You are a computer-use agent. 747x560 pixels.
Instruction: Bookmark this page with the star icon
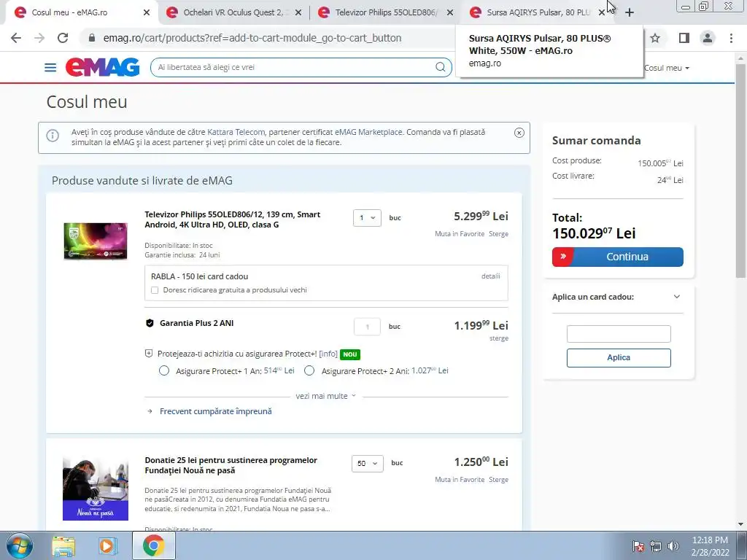656,38
